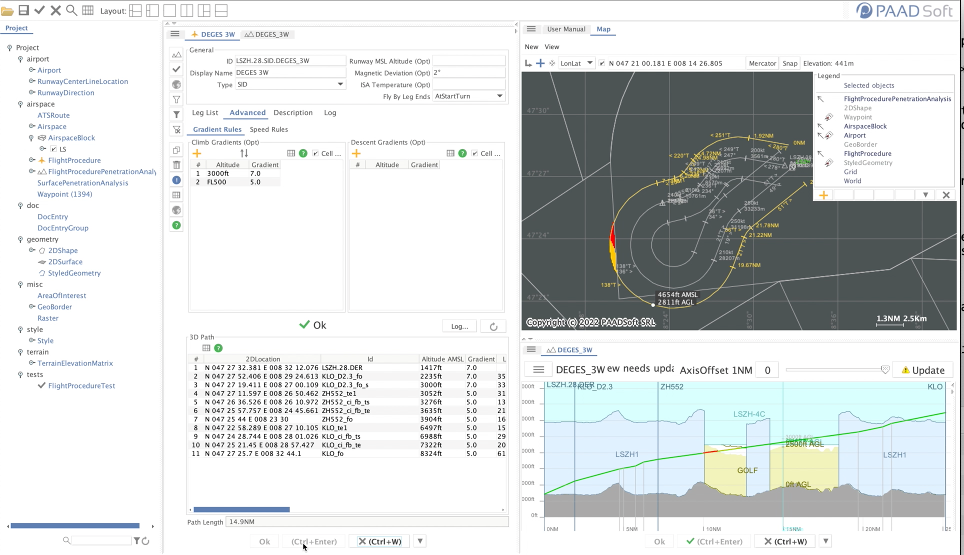Screen dimensions: 964x555
Task: Open search with the magnifier icon
Action: [71, 10]
